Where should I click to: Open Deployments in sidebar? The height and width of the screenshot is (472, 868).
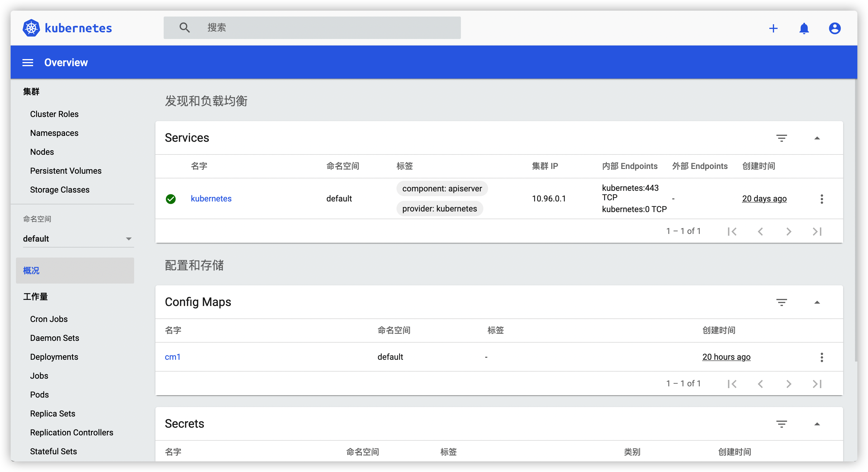click(54, 357)
